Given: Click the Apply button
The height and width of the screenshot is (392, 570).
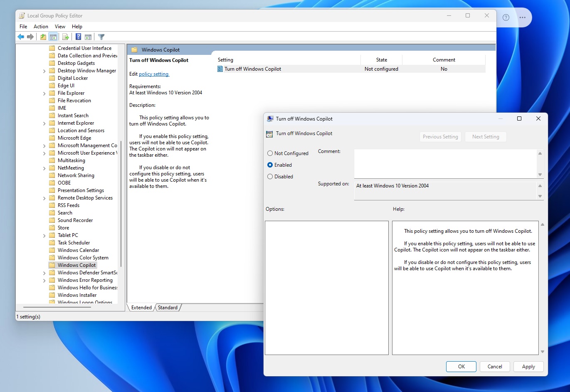Looking at the screenshot, I should tap(528, 366).
